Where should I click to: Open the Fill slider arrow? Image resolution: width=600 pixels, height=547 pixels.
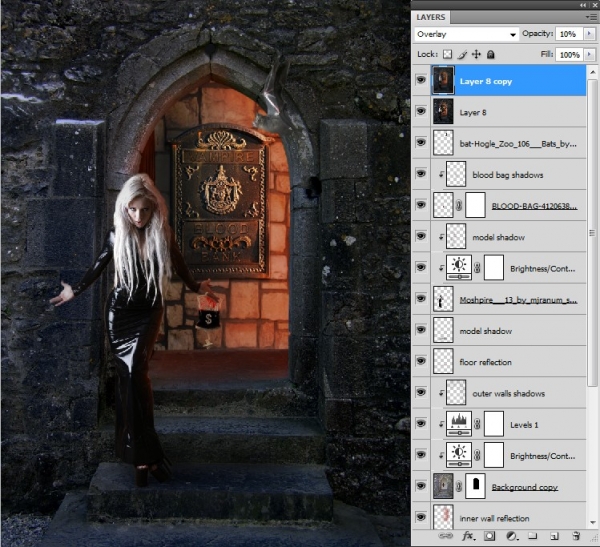[x=589, y=55]
